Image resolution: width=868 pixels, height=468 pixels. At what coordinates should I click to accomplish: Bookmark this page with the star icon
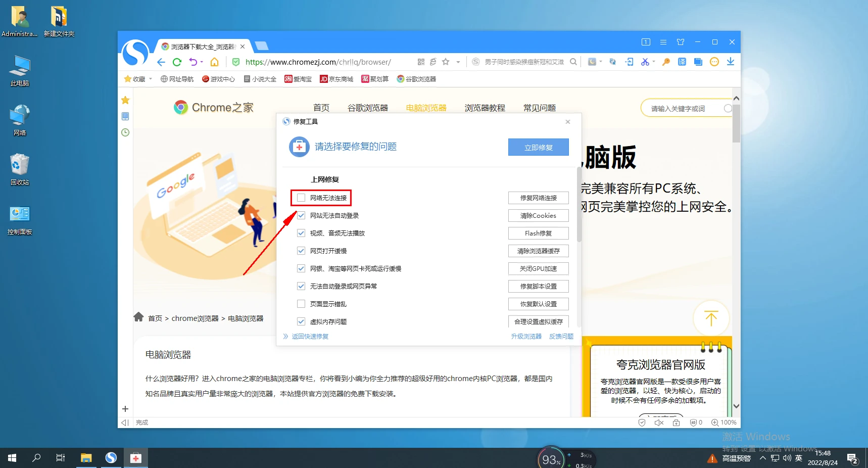[446, 62]
